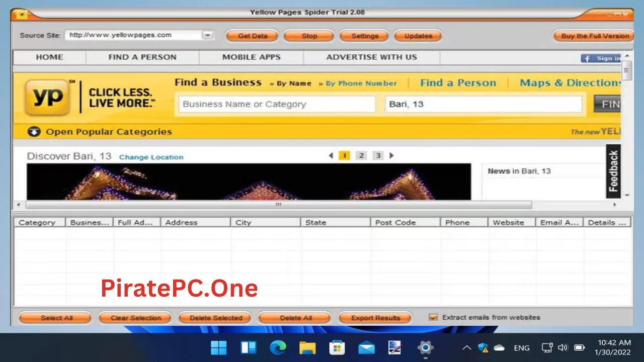644x362 pixels.
Task: Sort by the City column header
Action: point(265,222)
